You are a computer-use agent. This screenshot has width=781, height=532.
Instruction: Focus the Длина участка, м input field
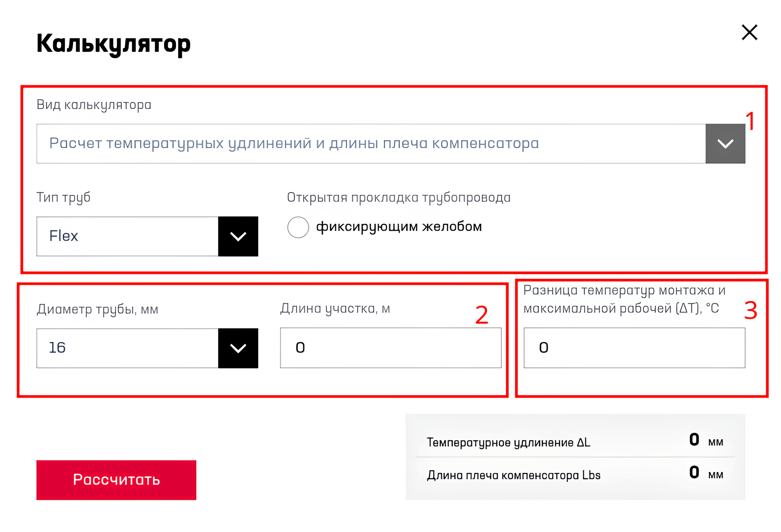[x=390, y=348]
